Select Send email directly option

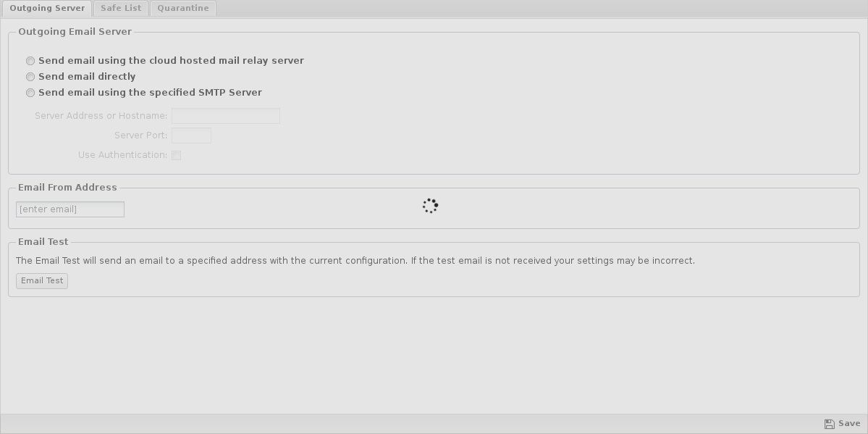point(30,77)
